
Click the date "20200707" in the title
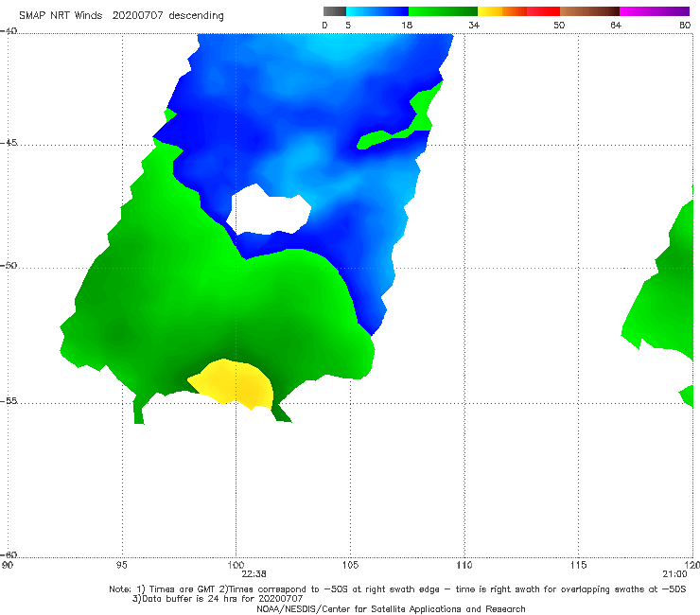[137, 15]
